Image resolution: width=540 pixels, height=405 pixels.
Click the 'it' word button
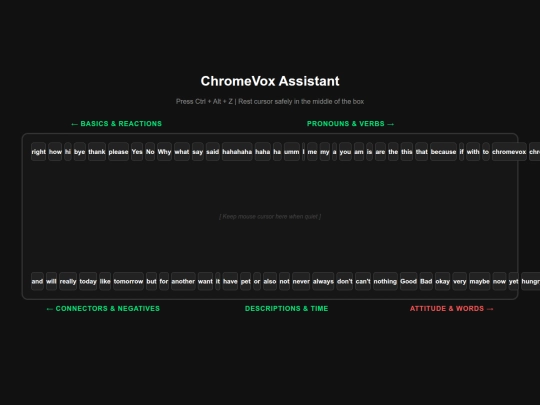(218, 281)
